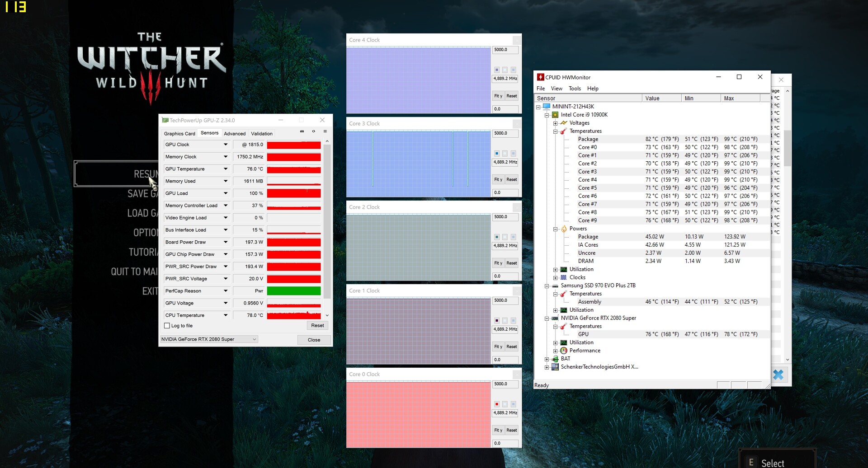Click Clocks icon under Intel CPU
Viewport: 868px width, 468px height.
(564, 277)
